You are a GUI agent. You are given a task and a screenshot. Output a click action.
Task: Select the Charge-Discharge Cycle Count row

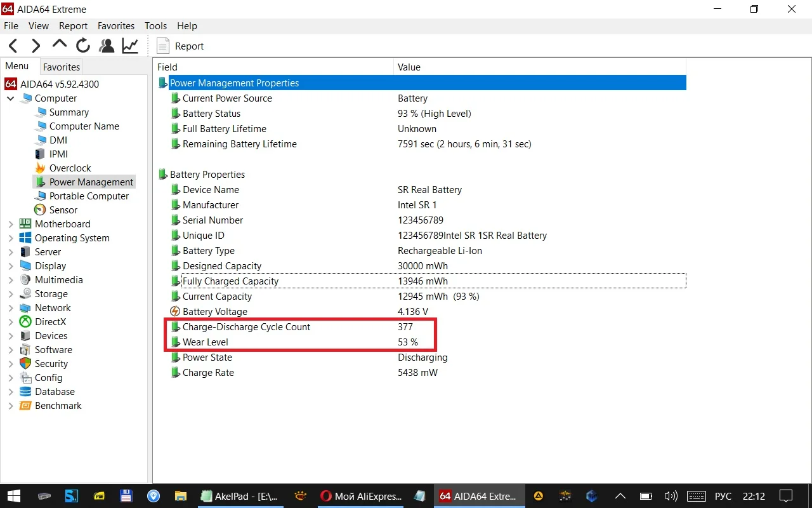(421, 327)
